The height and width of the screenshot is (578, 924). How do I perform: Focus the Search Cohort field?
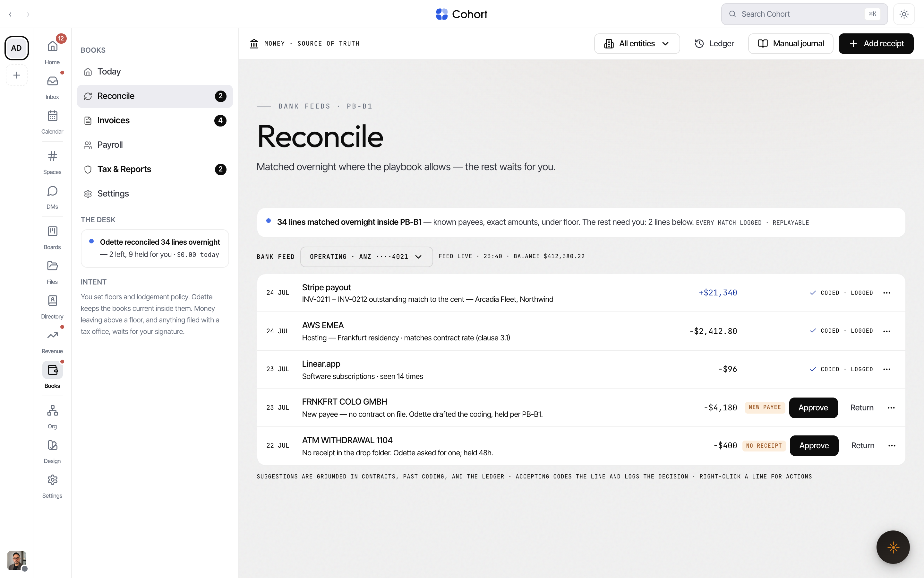point(804,14)
